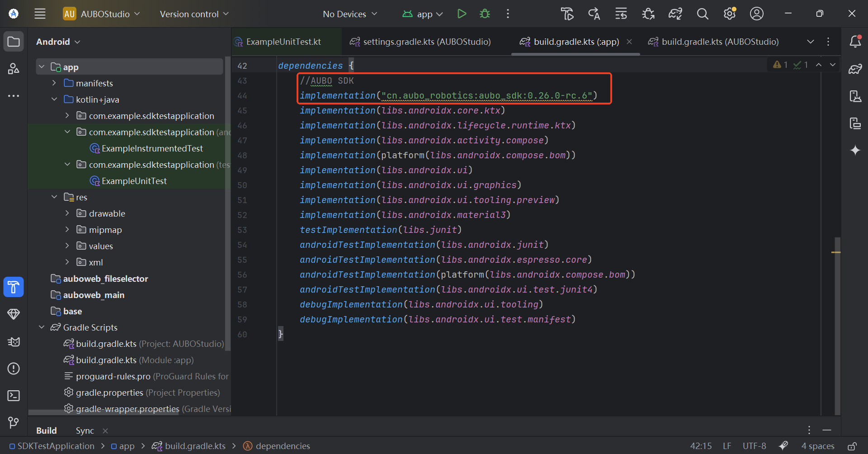This screenshot has width=868, height=454.
Task: Collapse the kotlin+java tree node
Action: coord(54,99)
